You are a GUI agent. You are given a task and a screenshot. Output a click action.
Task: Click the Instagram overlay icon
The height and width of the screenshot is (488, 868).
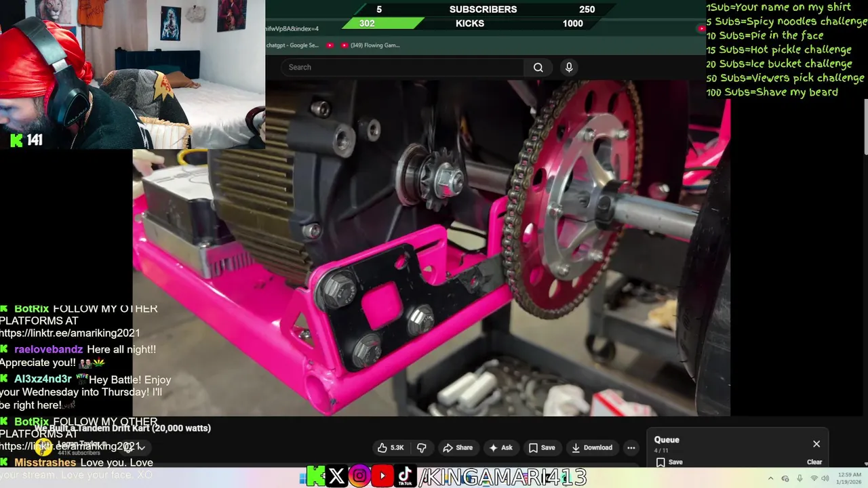click(359, 476)
